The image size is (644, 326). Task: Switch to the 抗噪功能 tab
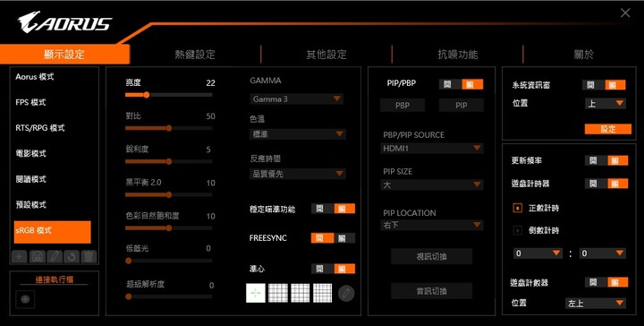(458, 55)
